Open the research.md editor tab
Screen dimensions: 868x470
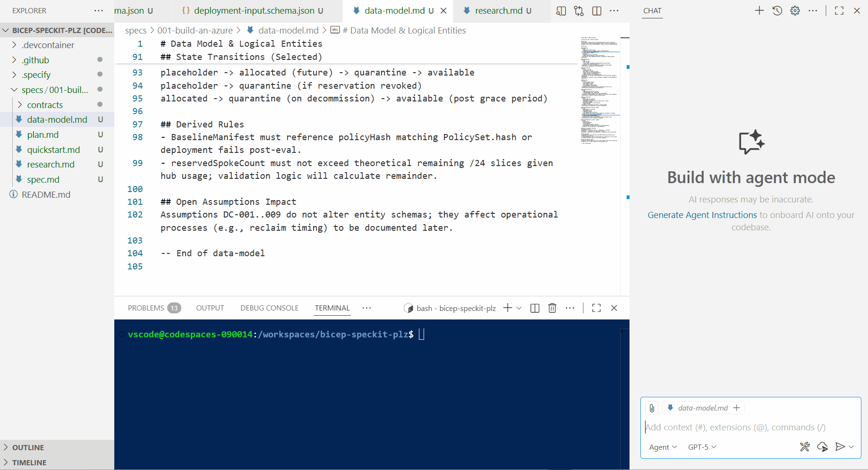(x=498, y=10)
